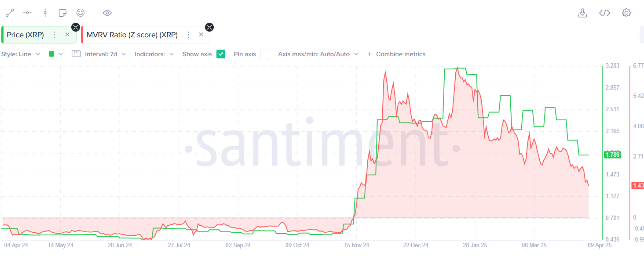Open chart settings gear

[x=626, y=13]
